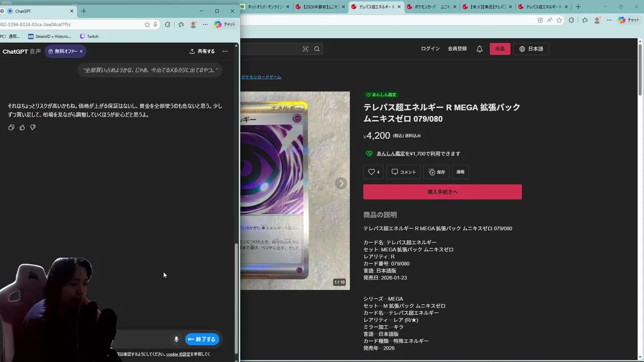
Task: Close the ChatGPT tab
Action: tap(71, 11)
